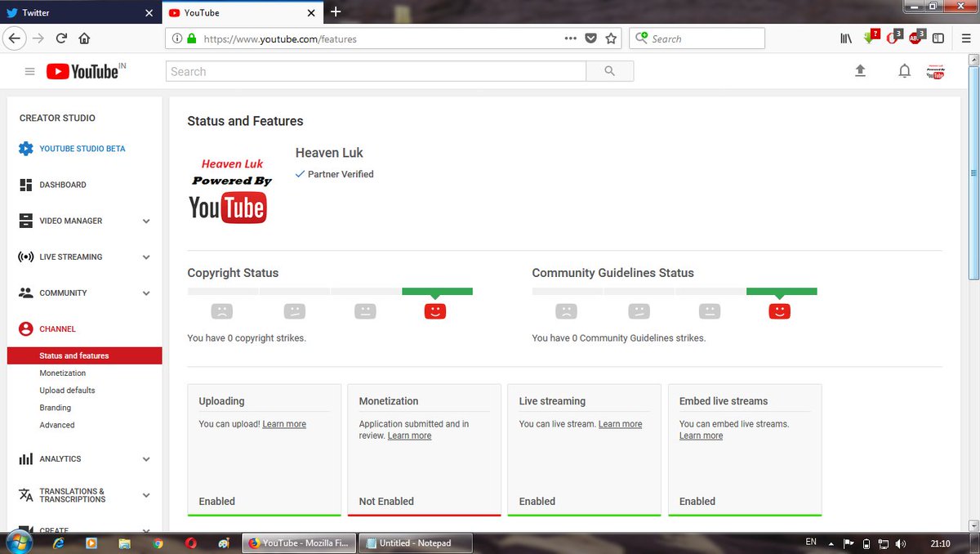The height and width of the screenshot is (554, 980).
Task: Click Learn more in the Live streaming card
Action: tap(620, 424)
